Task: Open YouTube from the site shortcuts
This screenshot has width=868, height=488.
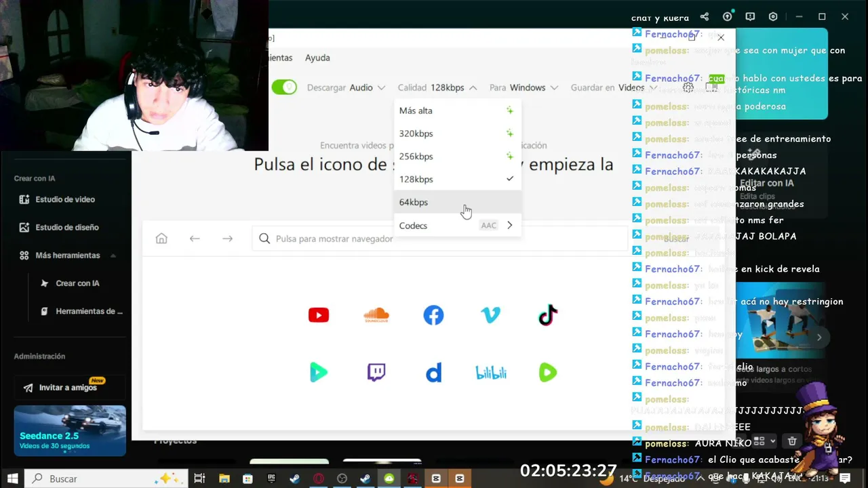Action: (318, 315)
